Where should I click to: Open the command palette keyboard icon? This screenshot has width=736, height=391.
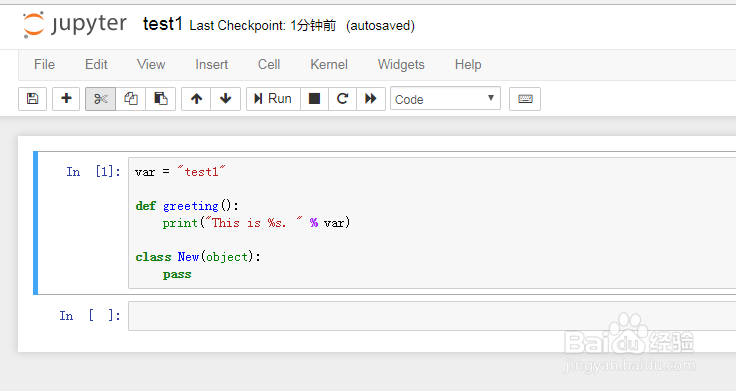pyautogui.click(x=525, y=99)
